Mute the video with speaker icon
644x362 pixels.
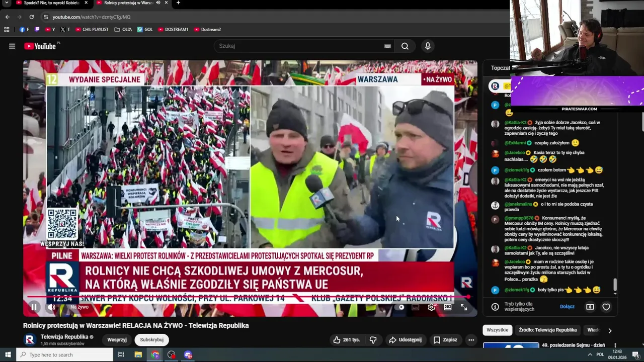pyautogui.click(x=51, y=307)
